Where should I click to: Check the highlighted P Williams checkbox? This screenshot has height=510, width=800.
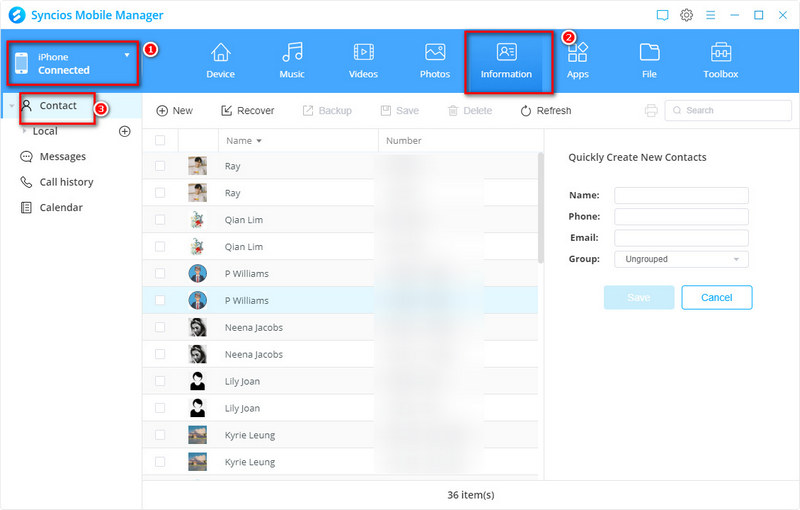click(x=160, y=300)
